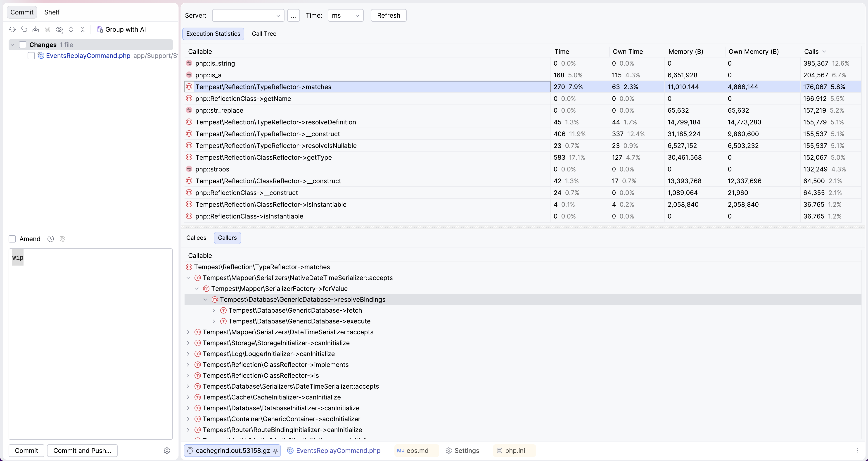
Task: Click the Shelve changes download icon
Action: 36,29
